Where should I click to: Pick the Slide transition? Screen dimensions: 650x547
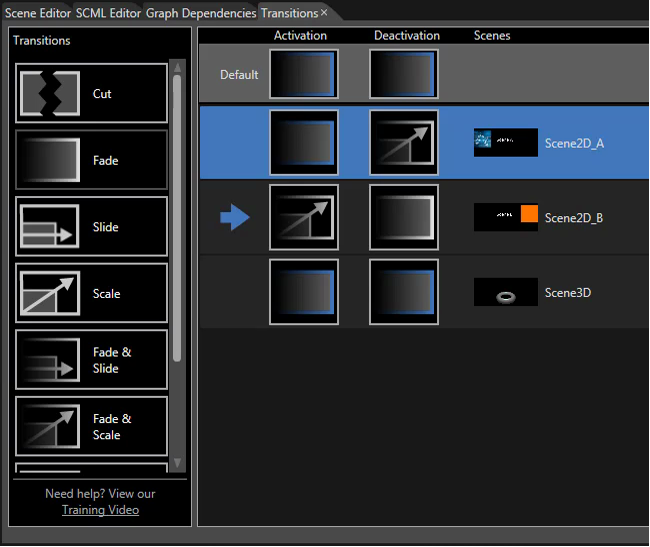[91, 227]
